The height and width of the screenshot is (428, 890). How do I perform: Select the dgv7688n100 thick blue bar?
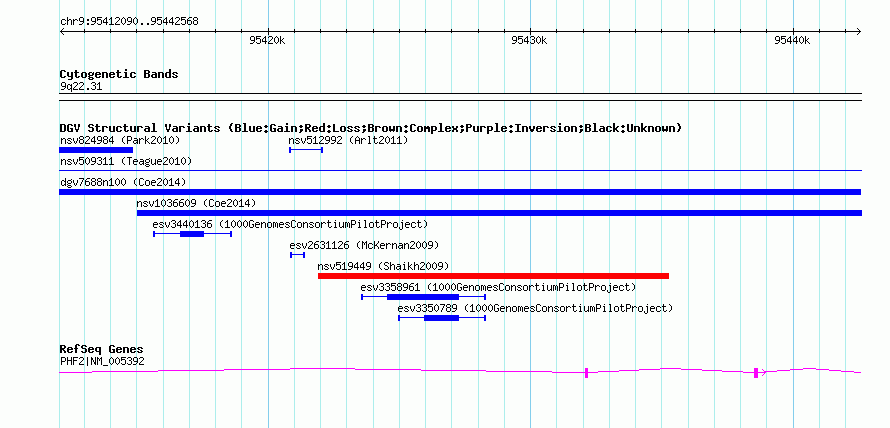(460, 192)
